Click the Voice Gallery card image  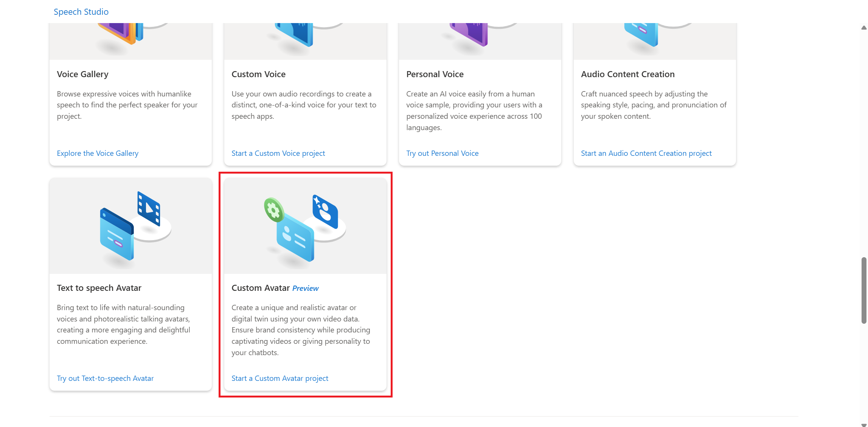coord(130,41)
